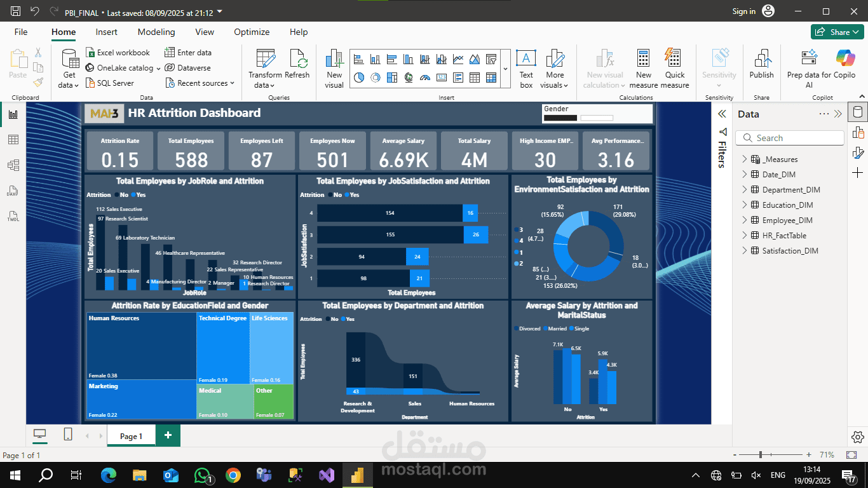This screenshot has height=488, width=868.
Task: Open the Optimize tab
Action: pos(252,32)
